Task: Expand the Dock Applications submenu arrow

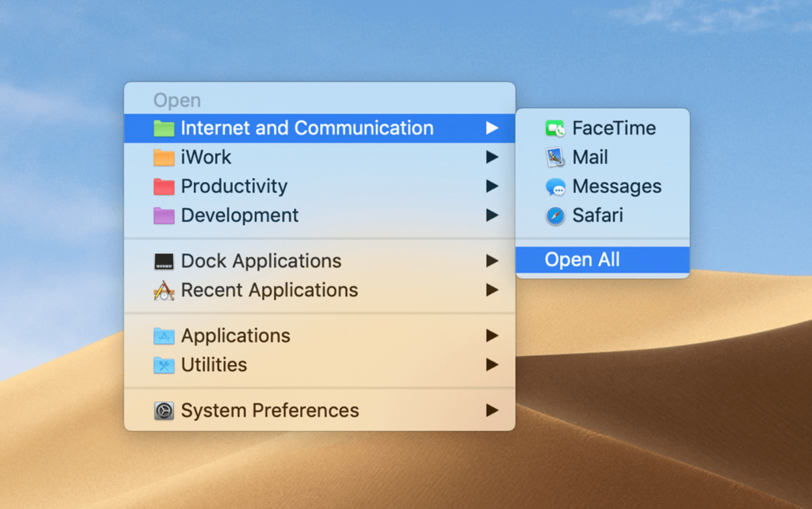Action: 492,261
